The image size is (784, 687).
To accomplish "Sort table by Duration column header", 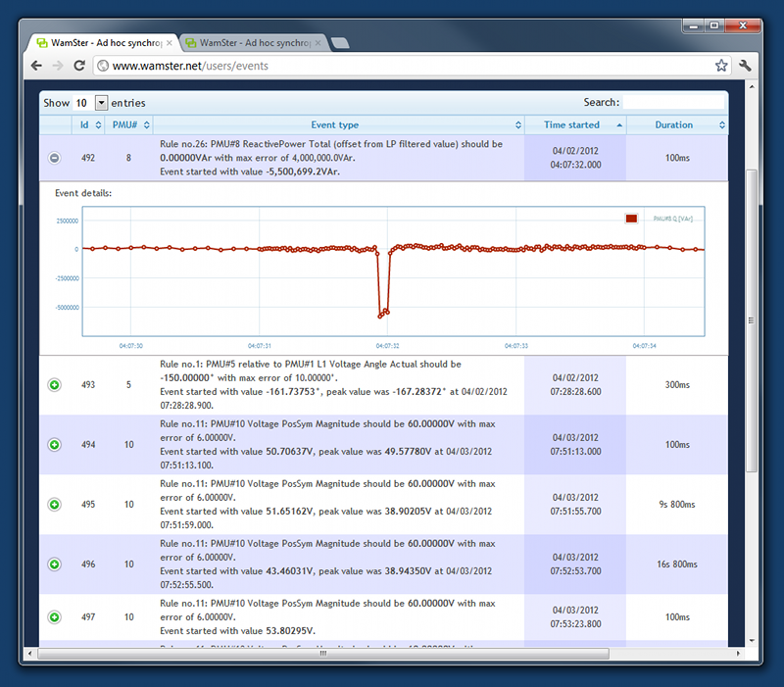I will pyautogui.click(x=676, y=125).
